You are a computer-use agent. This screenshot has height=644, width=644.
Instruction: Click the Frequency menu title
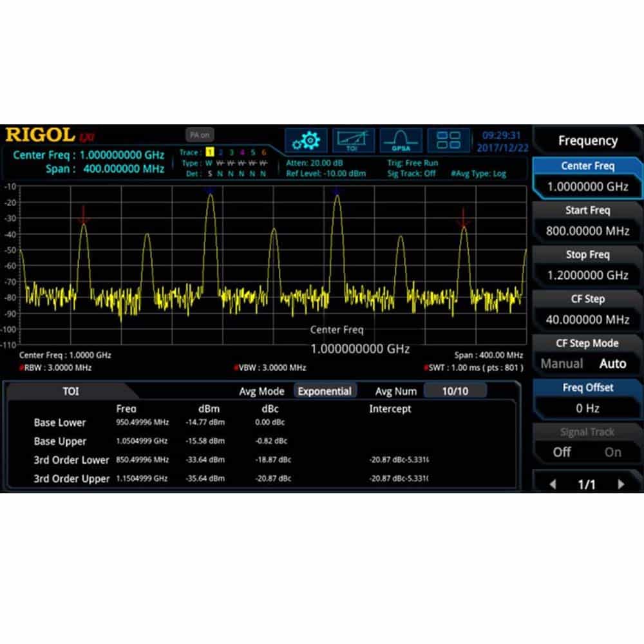588,140
